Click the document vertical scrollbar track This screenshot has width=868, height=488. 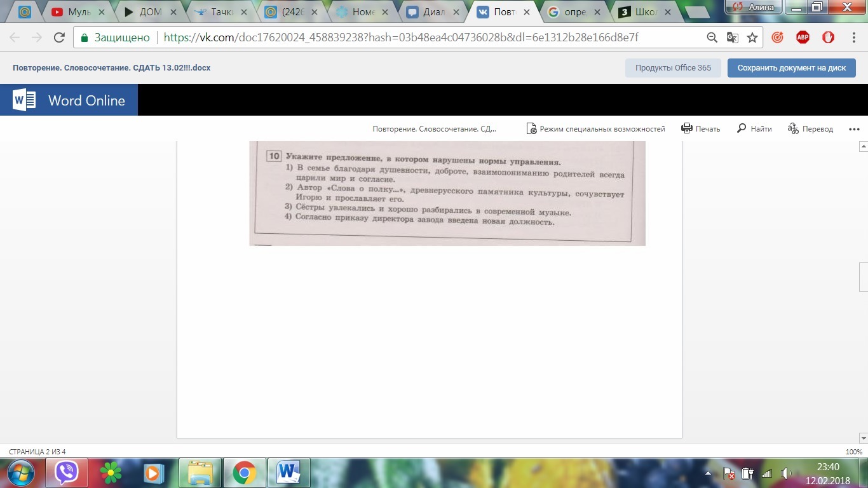click(x=863, y=349)
